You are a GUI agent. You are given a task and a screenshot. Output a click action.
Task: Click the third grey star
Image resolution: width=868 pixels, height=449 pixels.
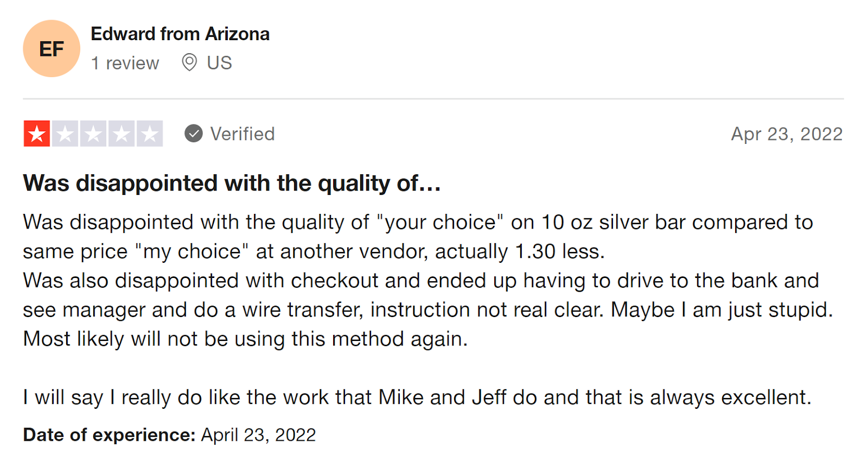point(93,134)
